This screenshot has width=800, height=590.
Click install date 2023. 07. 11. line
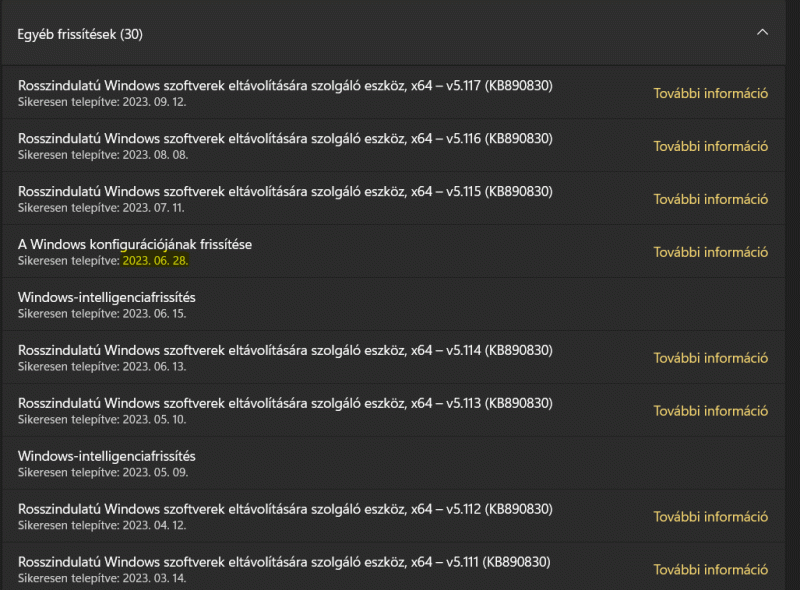[101, 208]
